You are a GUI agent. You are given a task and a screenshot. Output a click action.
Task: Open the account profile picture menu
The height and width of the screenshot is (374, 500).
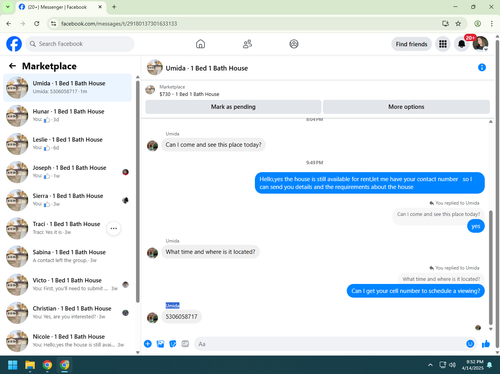pos(480,44)
